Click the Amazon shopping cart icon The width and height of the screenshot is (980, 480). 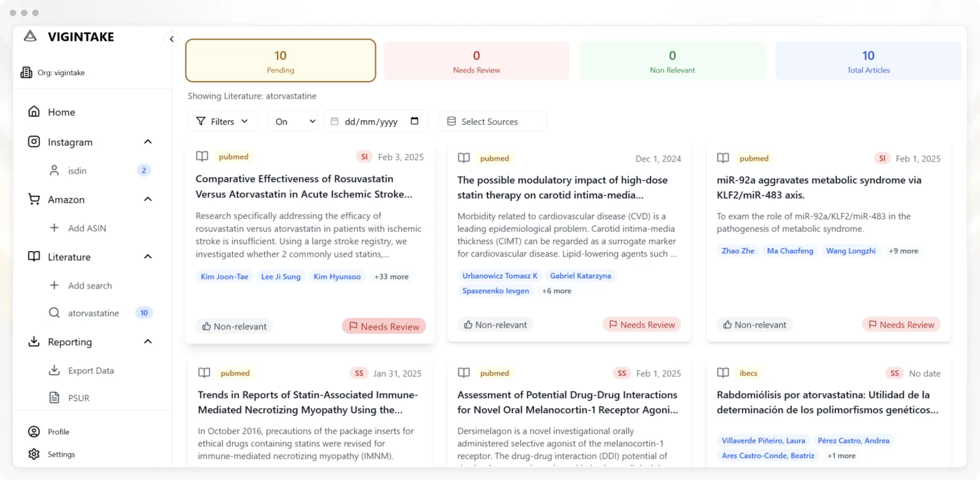pyautogui.click(x=34, y=199)
